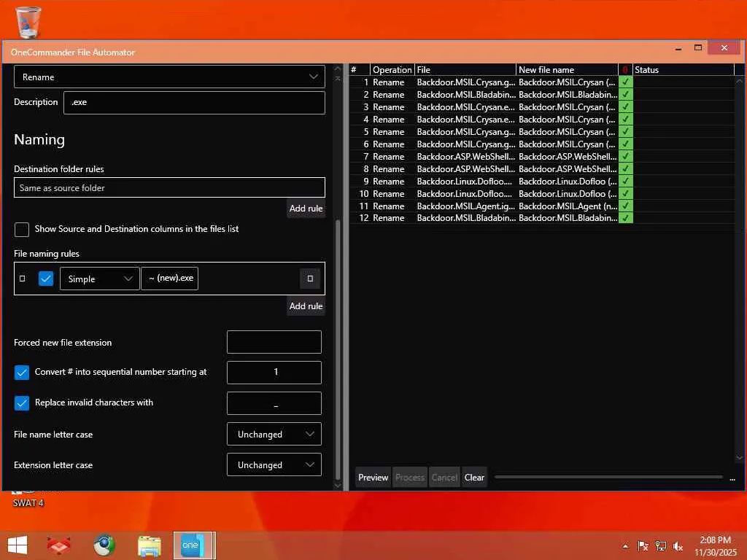Click the red error count column header
The image size is (747, 560).
625,69
